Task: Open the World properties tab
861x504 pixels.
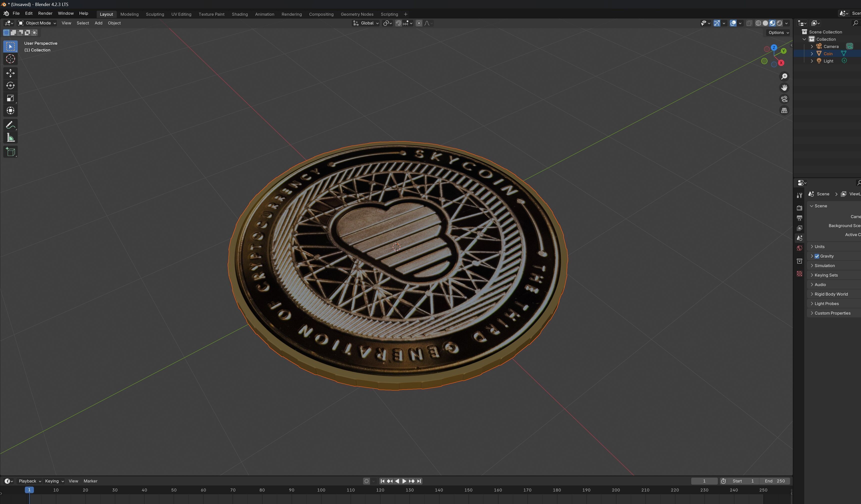Action: point(799,248)
